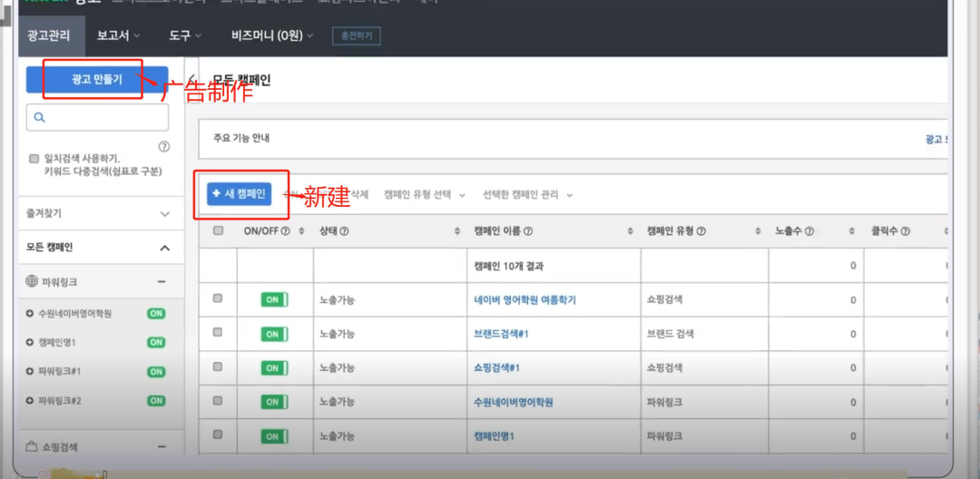Open campaign link 수원네이버영어학원 in table

tap(514, 402)
